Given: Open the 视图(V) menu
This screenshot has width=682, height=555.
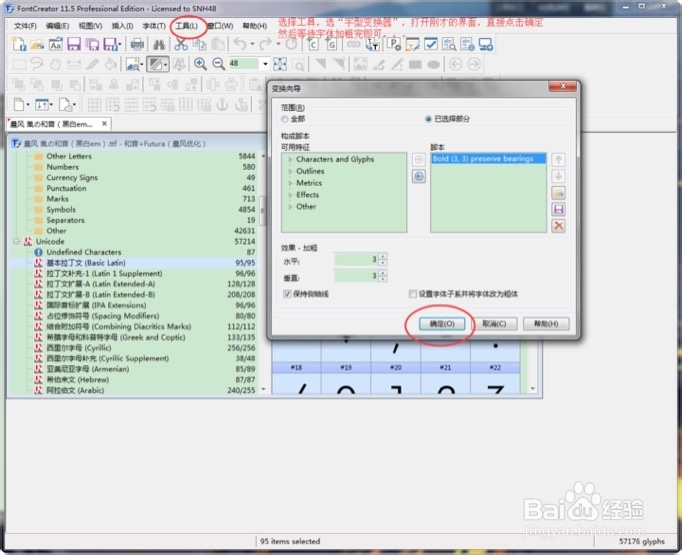Looking at the screenshot, I should coord(90,26).
